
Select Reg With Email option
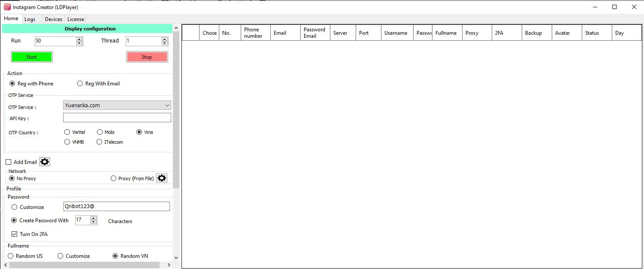pos(98,84)
